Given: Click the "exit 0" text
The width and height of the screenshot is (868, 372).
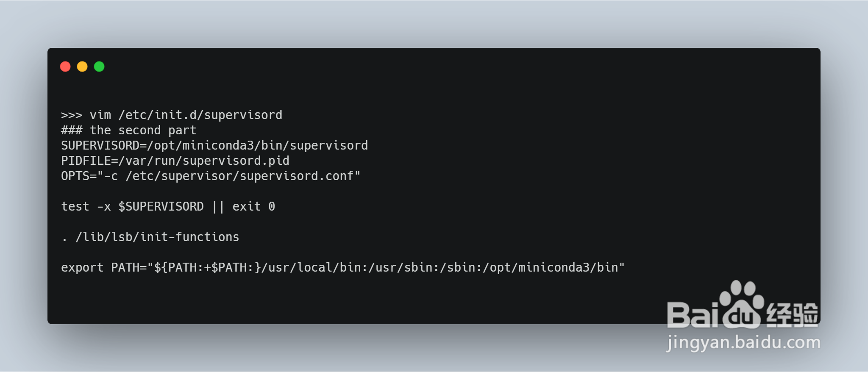Looking at the screenshot, I should click(x=253, y=207).
